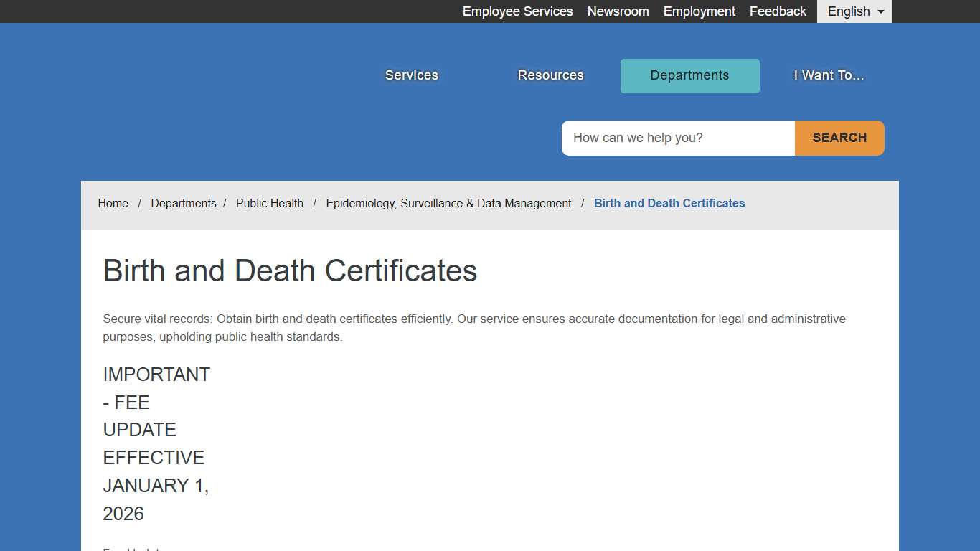Navigate to the Services menu

click(x=411, y=75)
